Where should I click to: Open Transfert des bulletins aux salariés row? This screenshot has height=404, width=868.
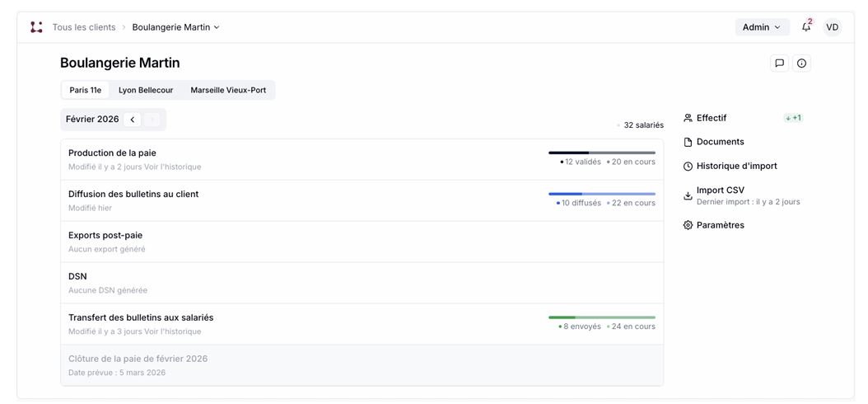(362, 324)
